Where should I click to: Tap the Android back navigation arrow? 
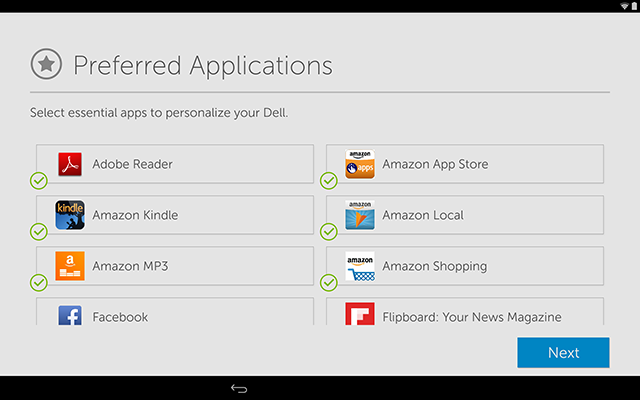point(239,388)
